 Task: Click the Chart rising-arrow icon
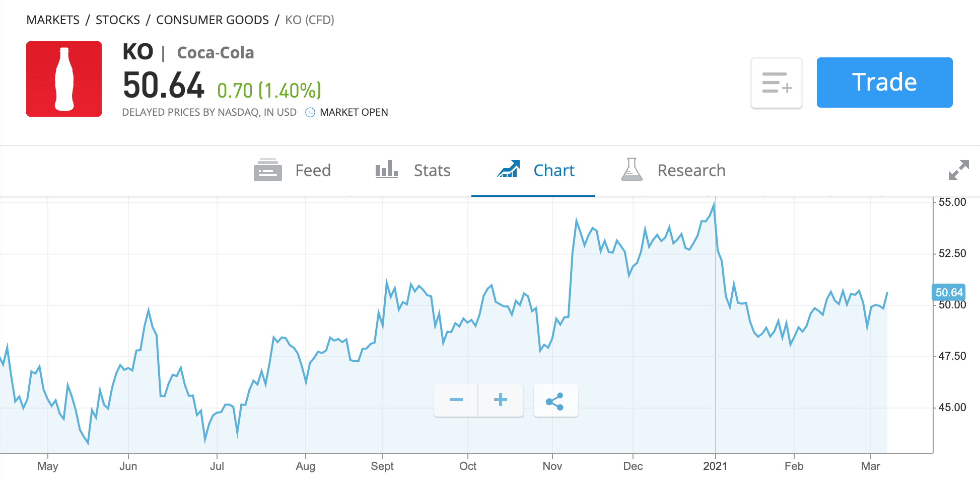tap(508, 169)
